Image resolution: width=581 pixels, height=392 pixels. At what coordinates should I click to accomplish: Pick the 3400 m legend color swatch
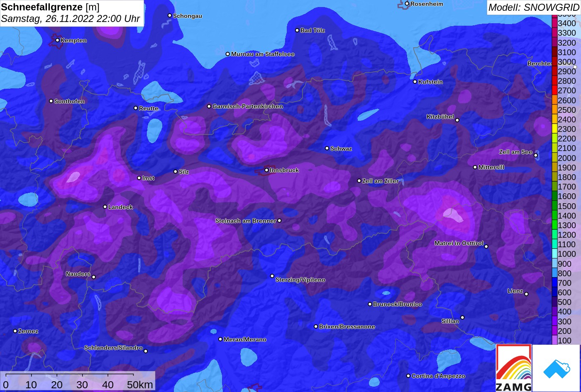[x=554, y=23]
